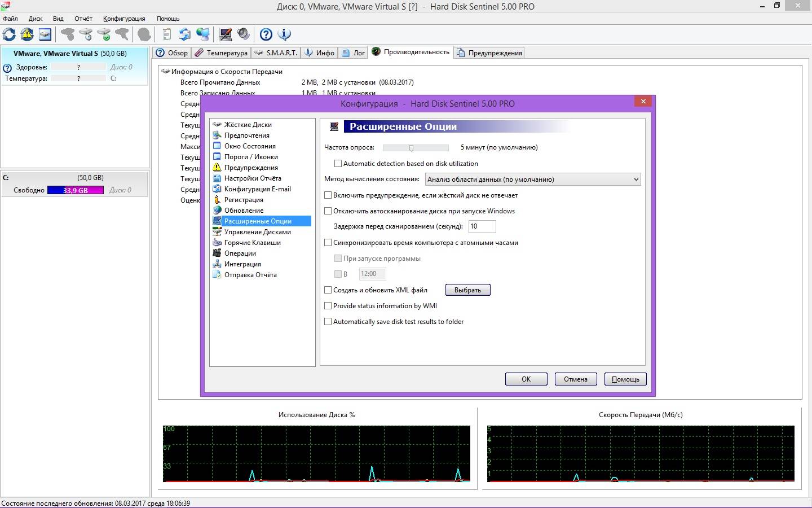Click the Задержка перед сканированием seconds field
This screenshot has height=508, width=812.
tap(482, 226)
